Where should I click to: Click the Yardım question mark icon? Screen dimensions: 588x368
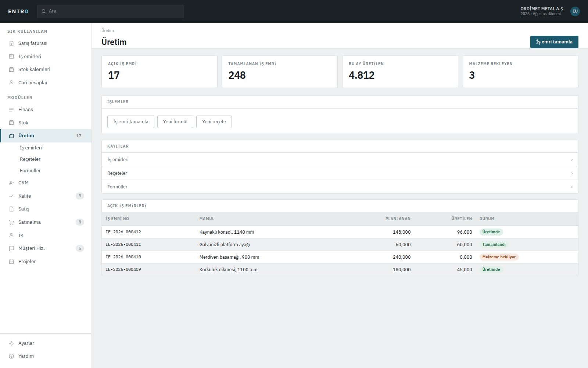pos(11,356)
